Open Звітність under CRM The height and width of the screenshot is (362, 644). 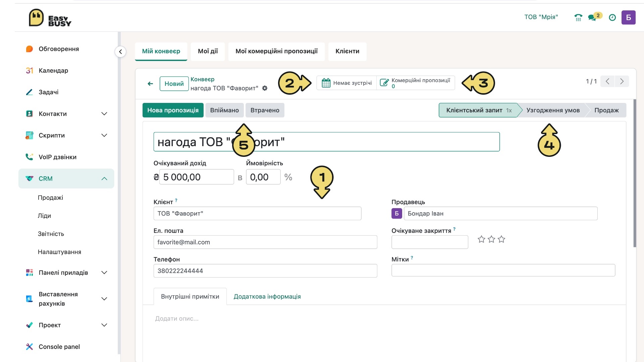click(x=51, y=234)
